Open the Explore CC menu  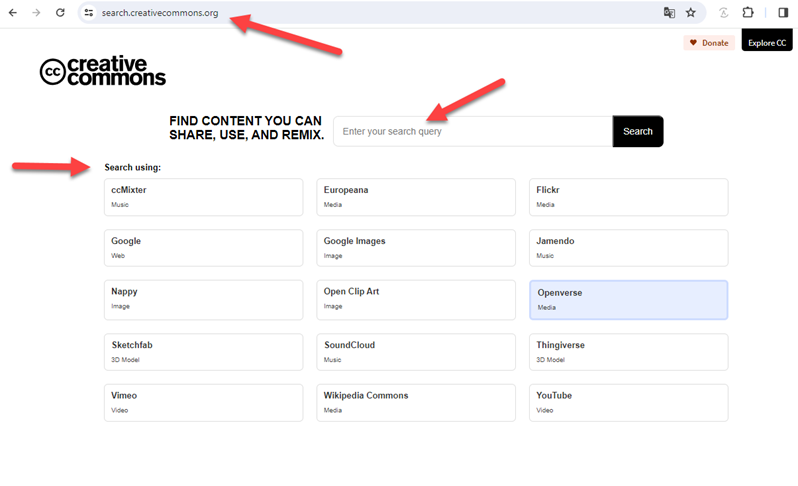(x=767, y=43)
